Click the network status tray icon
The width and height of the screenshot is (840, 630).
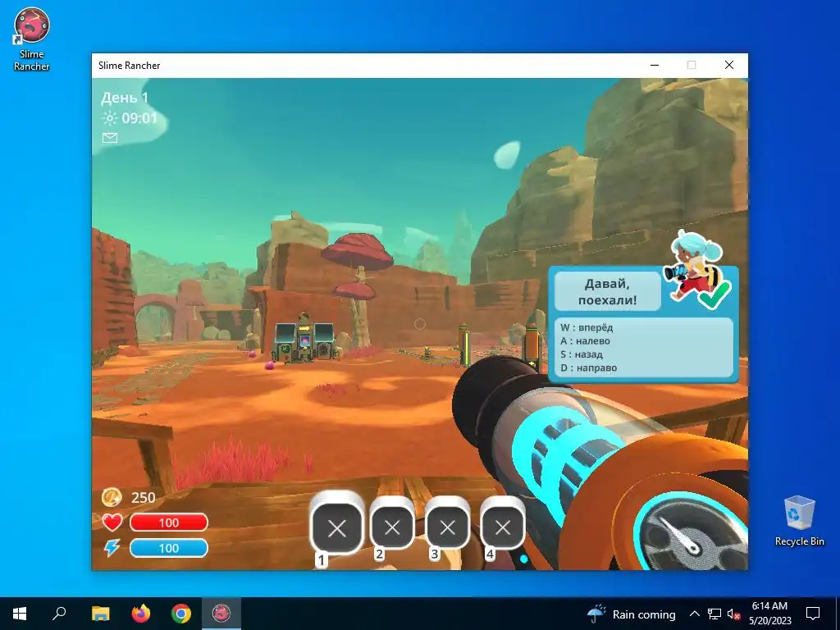click(714, 614)
